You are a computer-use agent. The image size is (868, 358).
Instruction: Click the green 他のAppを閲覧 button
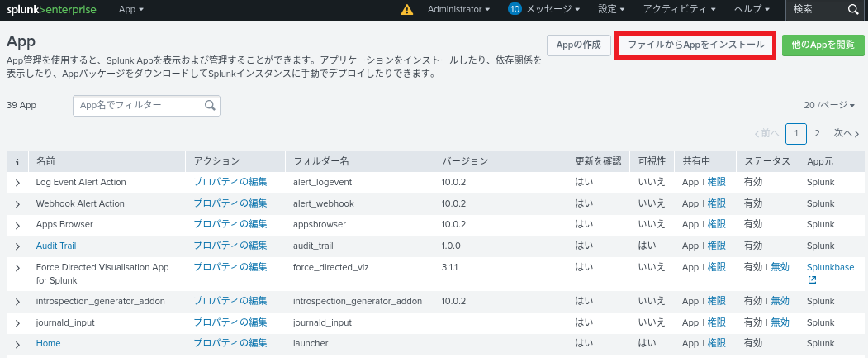[x=823, y=45]
